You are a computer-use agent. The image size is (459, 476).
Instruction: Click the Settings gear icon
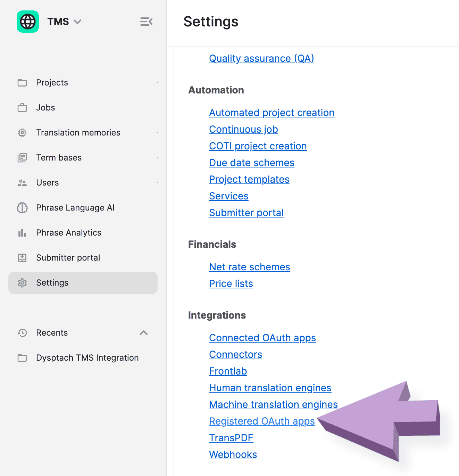tap(22, 283)
